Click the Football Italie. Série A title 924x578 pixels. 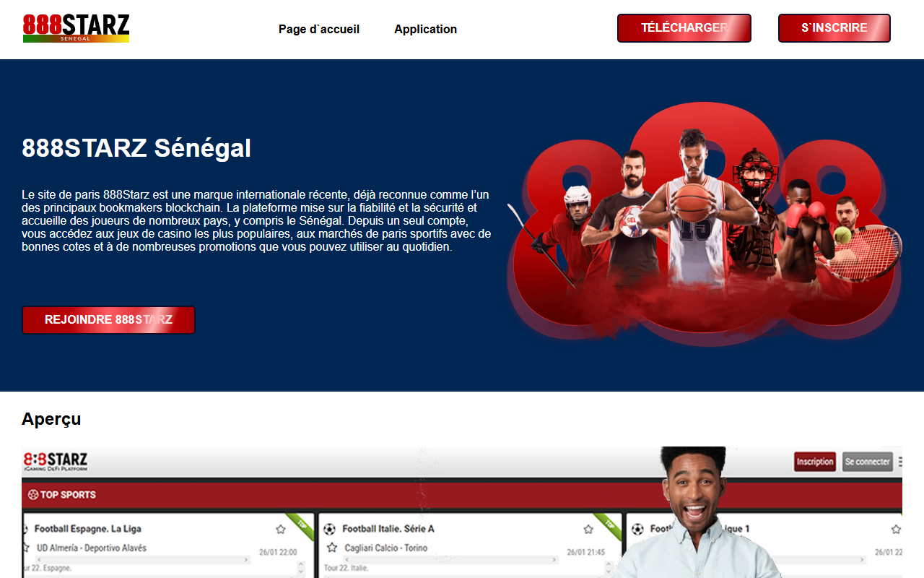tap(388, 529)
